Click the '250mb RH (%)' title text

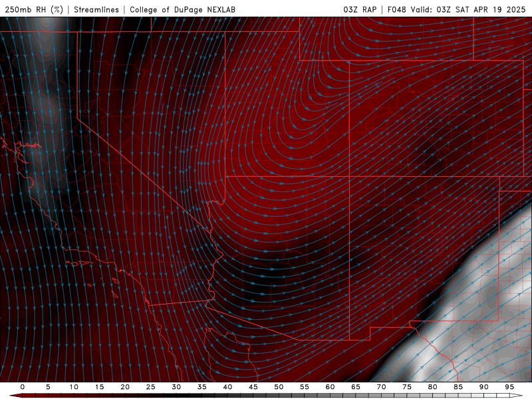[34, 9]
